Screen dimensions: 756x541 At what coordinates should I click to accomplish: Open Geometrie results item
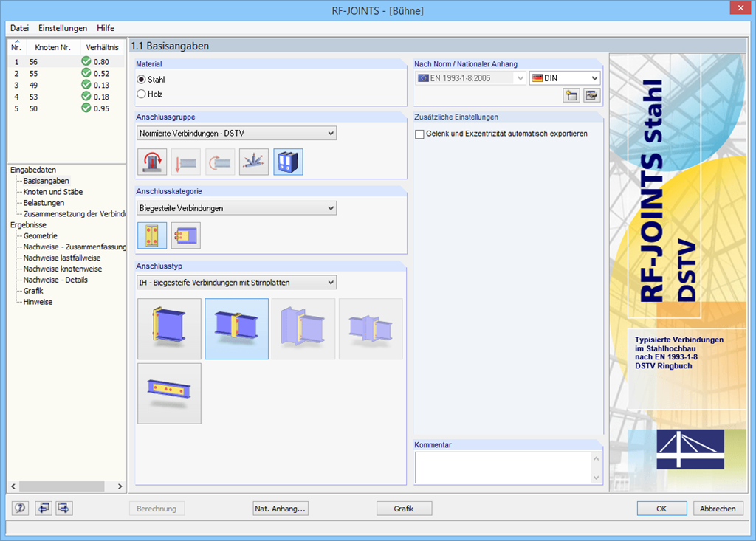(x=41, y=235)
